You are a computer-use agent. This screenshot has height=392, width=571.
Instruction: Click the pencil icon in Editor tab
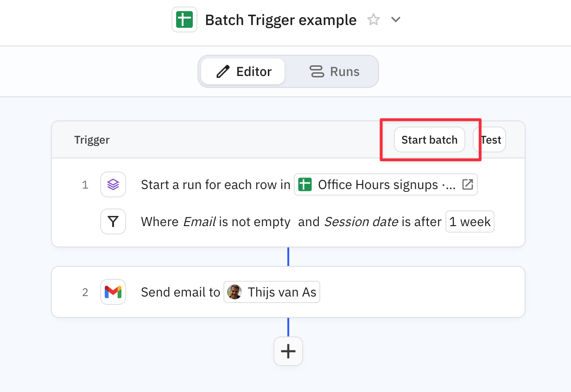click(223, 72)
